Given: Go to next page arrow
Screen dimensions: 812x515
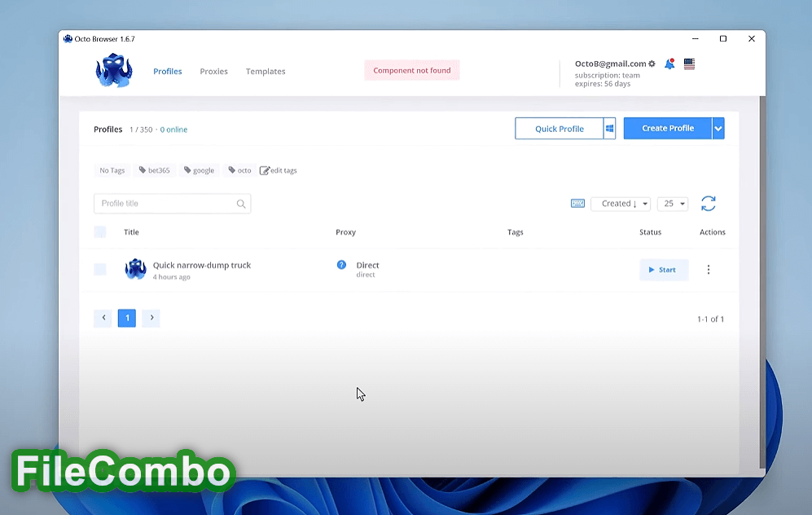Looking at the screenshot, I should click(x=151, y=318).
